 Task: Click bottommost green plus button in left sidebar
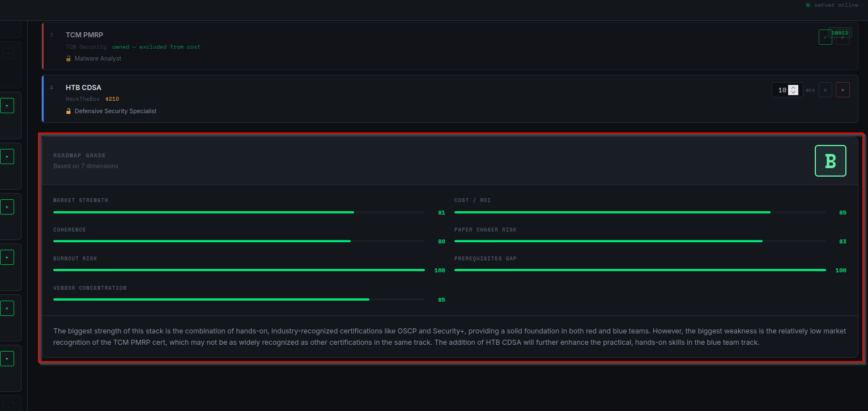tap(7, 358)
